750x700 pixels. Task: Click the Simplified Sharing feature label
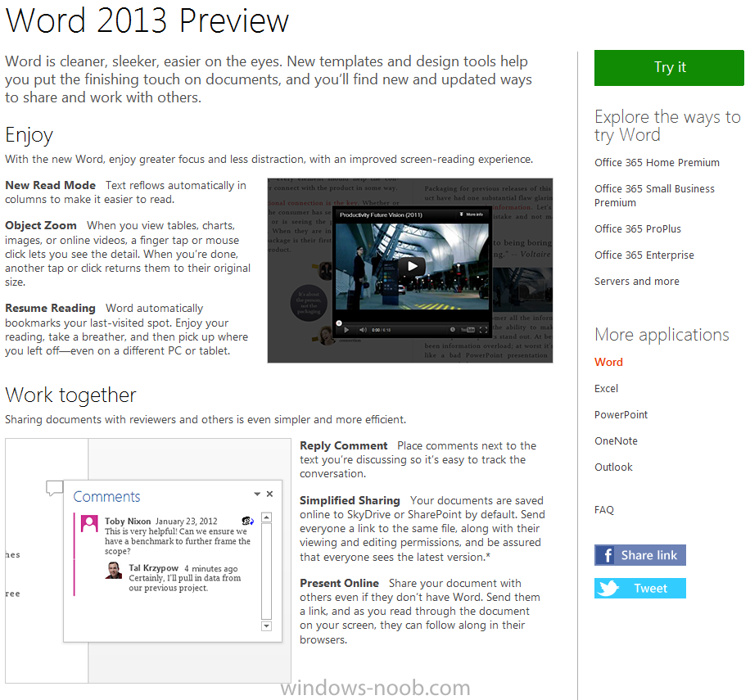pos(350,500)
